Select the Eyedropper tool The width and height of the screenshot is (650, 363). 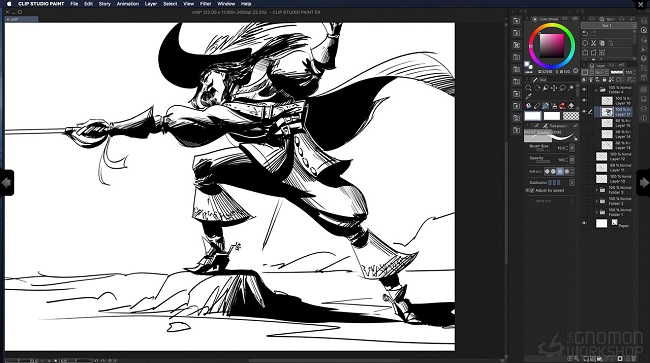point(528,96)
